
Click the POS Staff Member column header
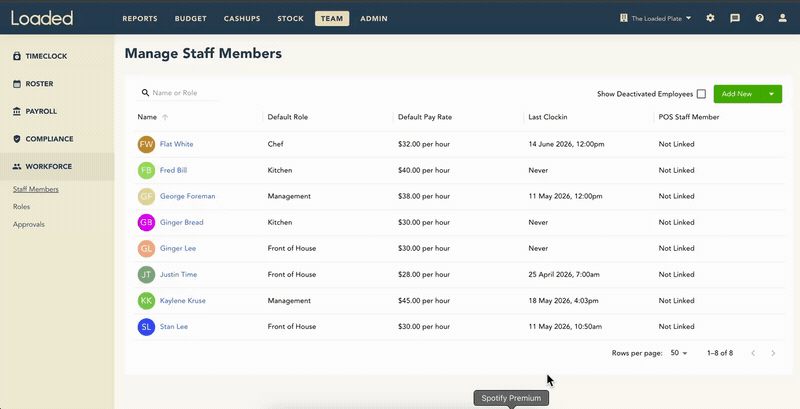689,117
